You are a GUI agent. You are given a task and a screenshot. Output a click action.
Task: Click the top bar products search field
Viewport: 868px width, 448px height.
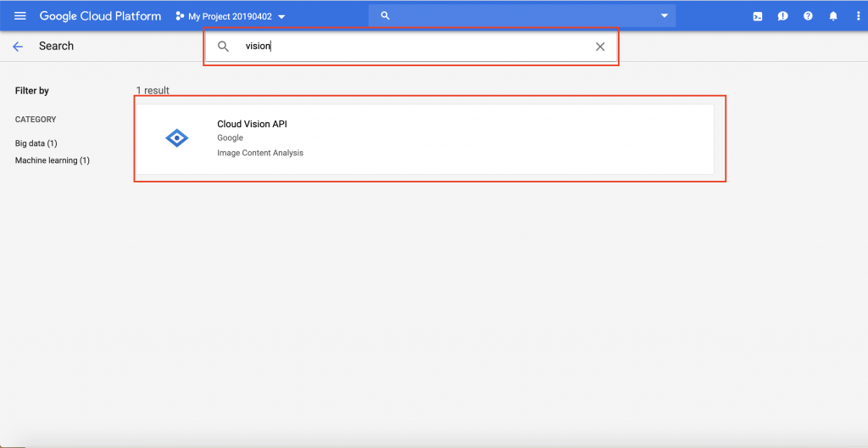tap(522, 16)
